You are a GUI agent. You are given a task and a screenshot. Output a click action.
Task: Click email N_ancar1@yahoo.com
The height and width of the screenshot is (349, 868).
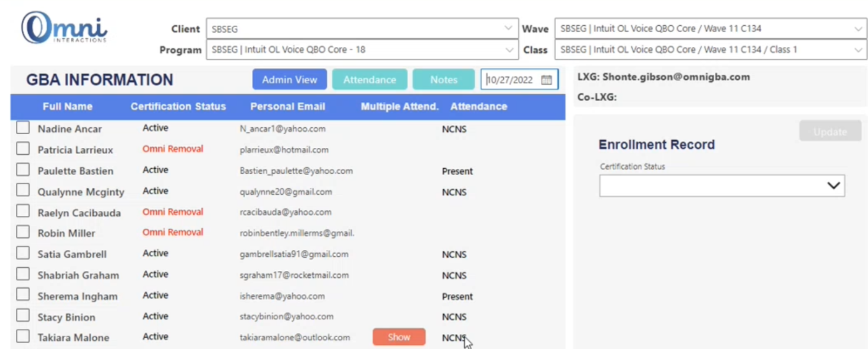coord(283,129)
